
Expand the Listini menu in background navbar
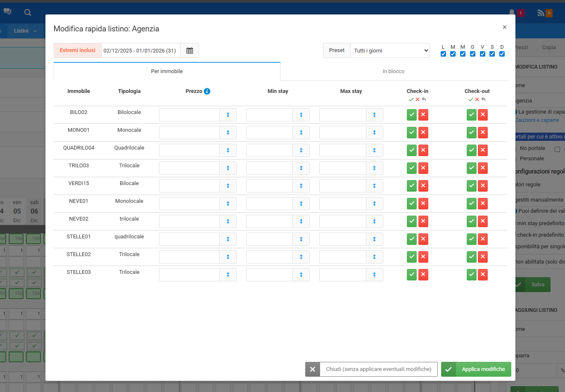pyautogui.click(x=25, y=31)
